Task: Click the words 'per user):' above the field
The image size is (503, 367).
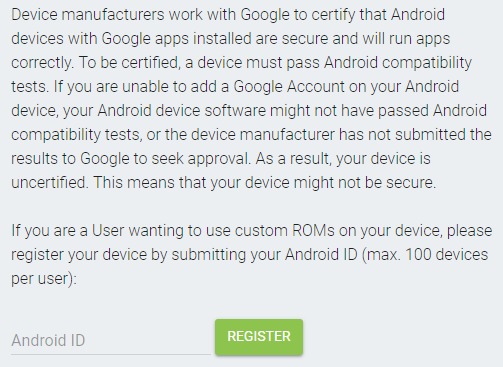Action: pyautogui.click(x=44, y=279)
